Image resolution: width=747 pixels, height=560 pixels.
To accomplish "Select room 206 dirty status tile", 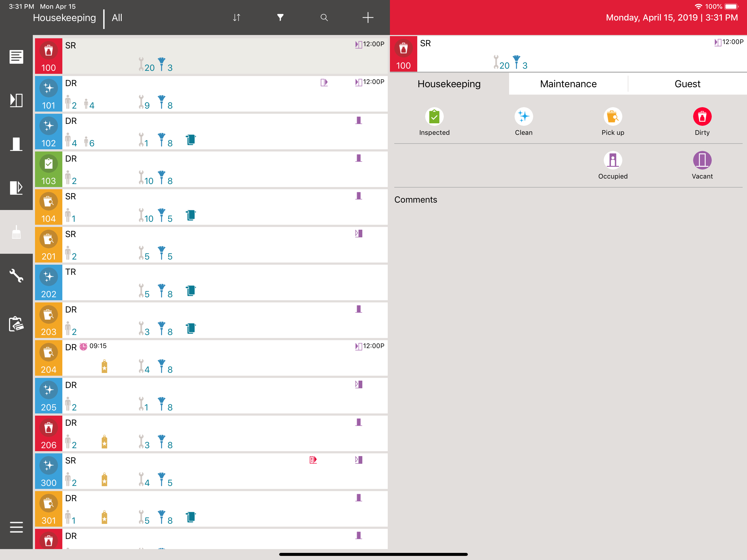I will (49, 433).
